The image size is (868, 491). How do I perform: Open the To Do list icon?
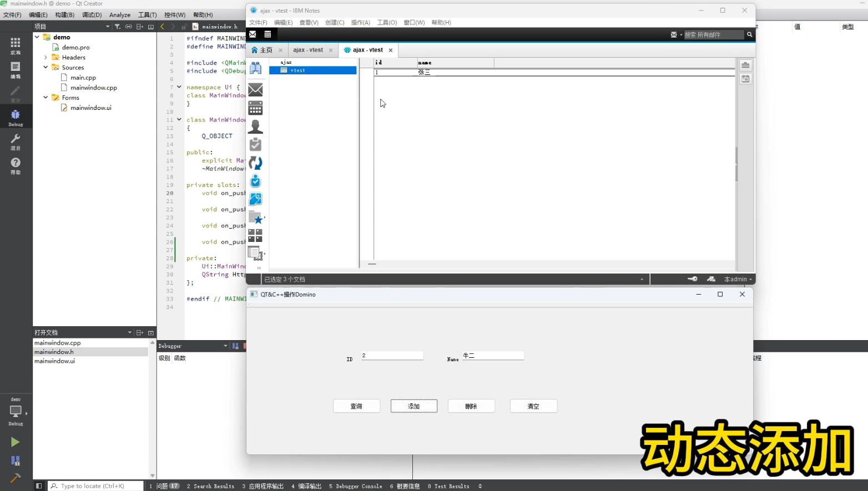(x=255, y=144)
